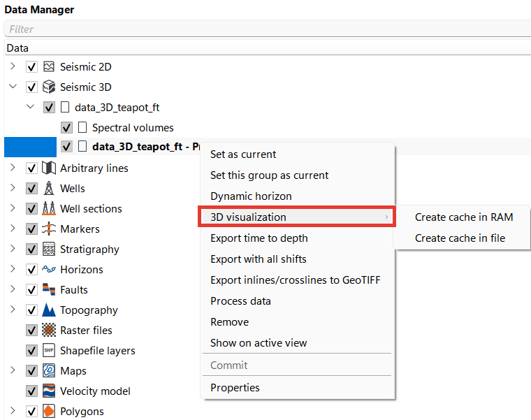
Task: Toggle the Spectral volumes checkbox
Action: click(x=66, y=128)
